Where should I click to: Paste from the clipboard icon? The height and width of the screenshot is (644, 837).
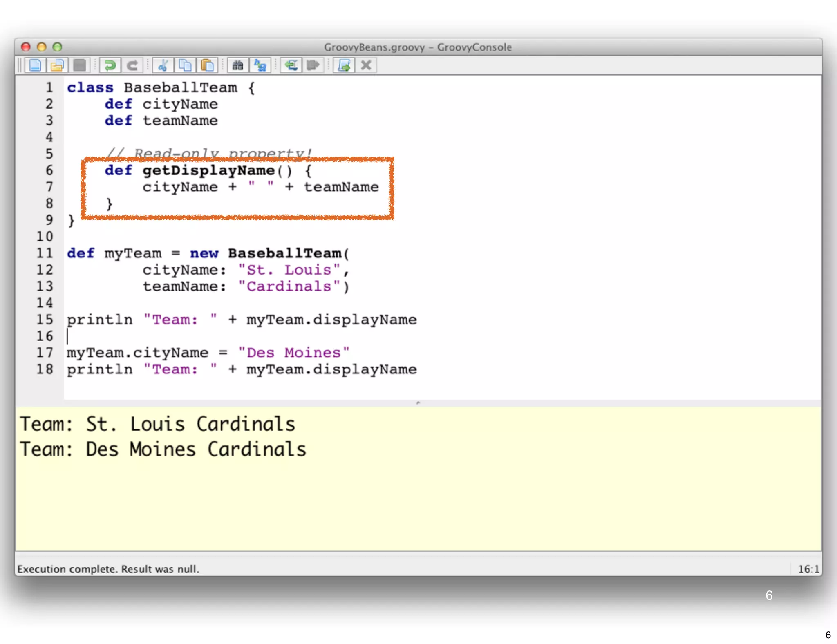[x=207, y=65]
